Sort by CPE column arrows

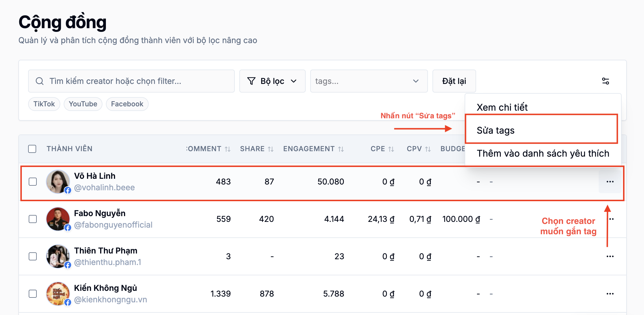coord(391,149)
